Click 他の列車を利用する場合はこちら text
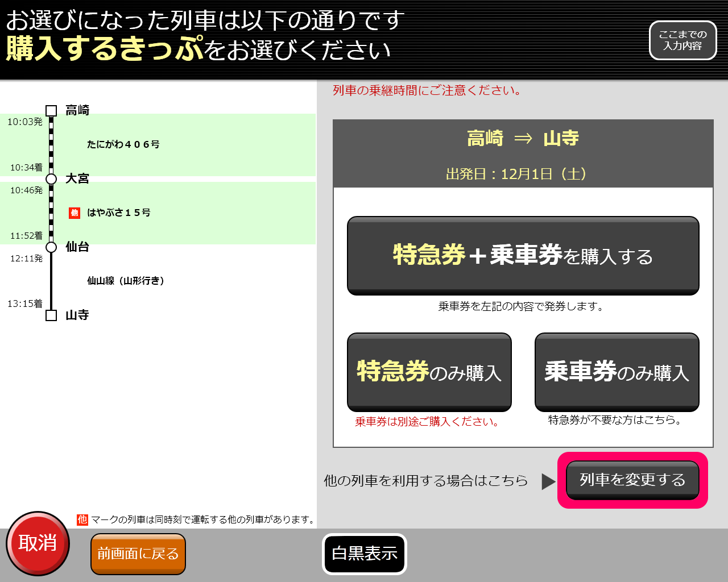728x582 pixels. pyautogui.click(x=426, y=481)
